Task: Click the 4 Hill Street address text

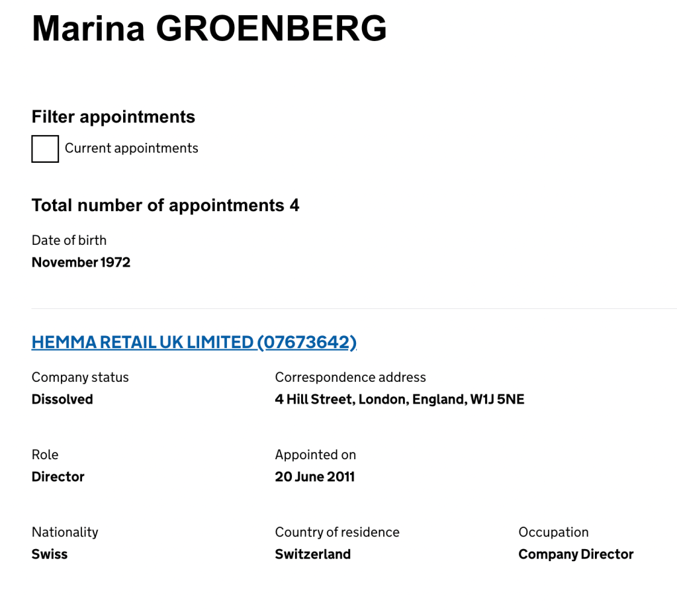Action: coord(399,399)
